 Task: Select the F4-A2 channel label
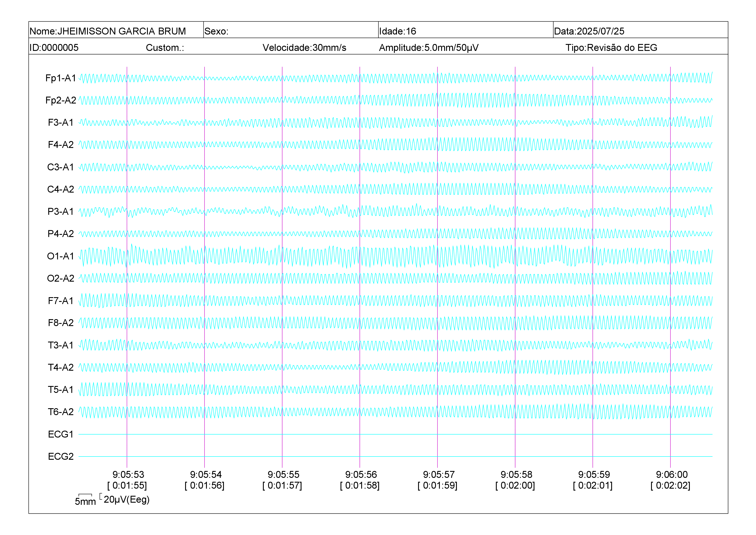pos(61,145)
